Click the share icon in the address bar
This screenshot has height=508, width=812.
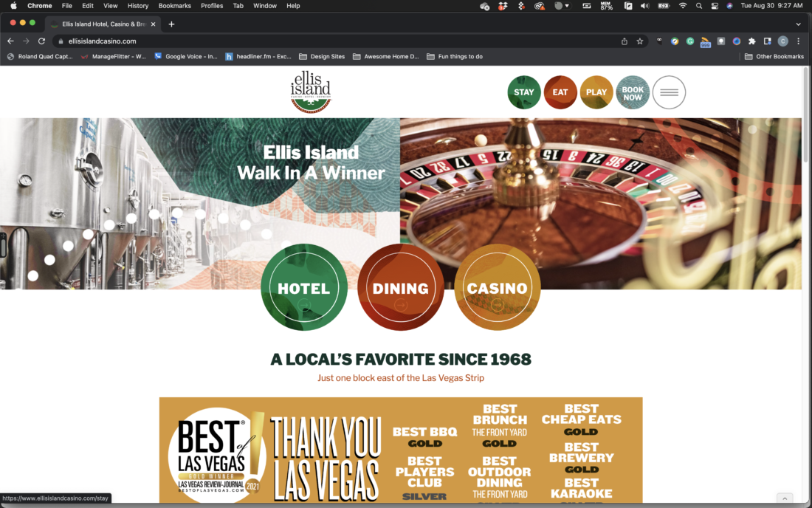point(625,41)
